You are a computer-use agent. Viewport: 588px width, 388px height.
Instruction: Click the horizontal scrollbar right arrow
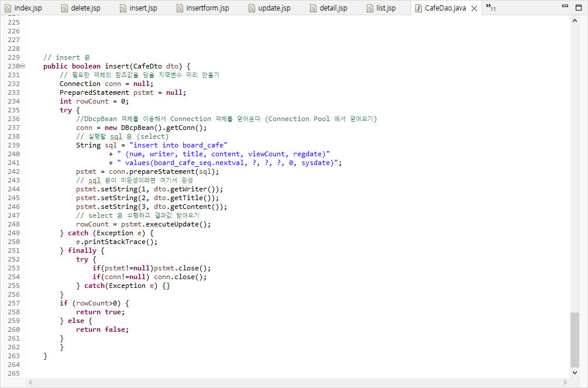point(565,382)
